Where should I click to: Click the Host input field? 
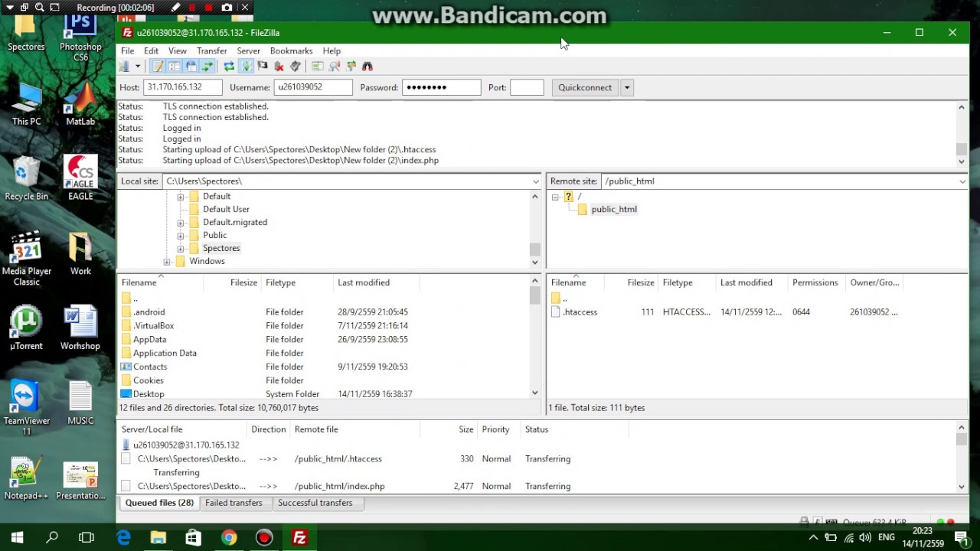click(x=182, y=87)
